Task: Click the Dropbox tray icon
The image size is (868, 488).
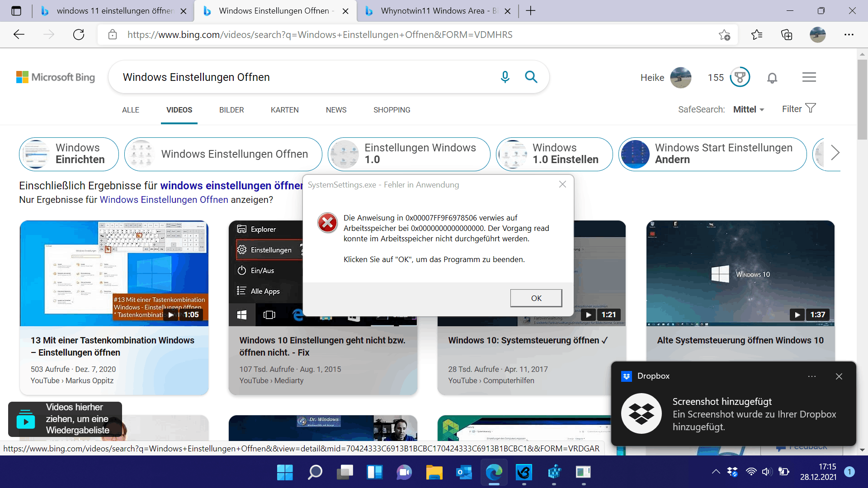Action: [x=732, y=472]
